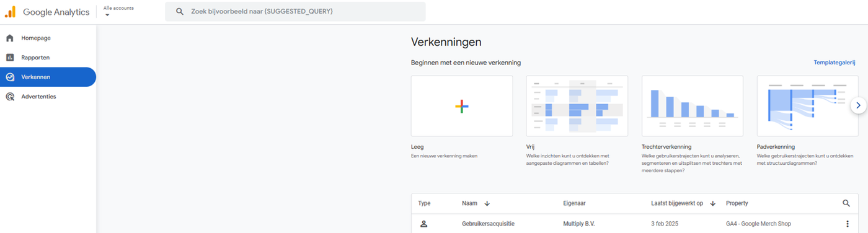Open the Templategalerij link

point(835,63)
